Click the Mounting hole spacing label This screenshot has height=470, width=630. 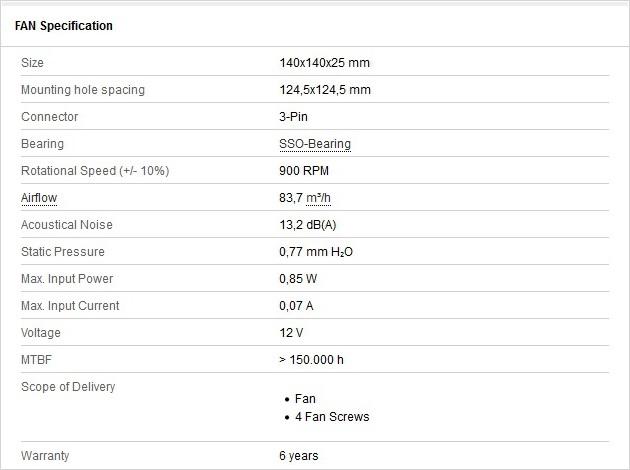[x=83, y=90]
